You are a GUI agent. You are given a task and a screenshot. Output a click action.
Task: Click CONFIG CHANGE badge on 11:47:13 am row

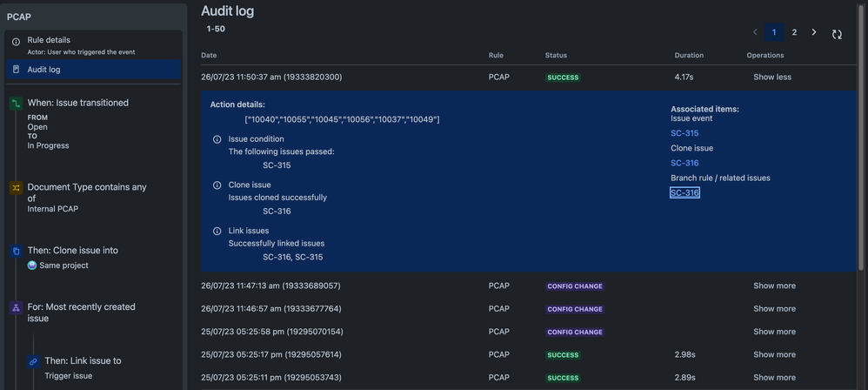tap(575, 286)
